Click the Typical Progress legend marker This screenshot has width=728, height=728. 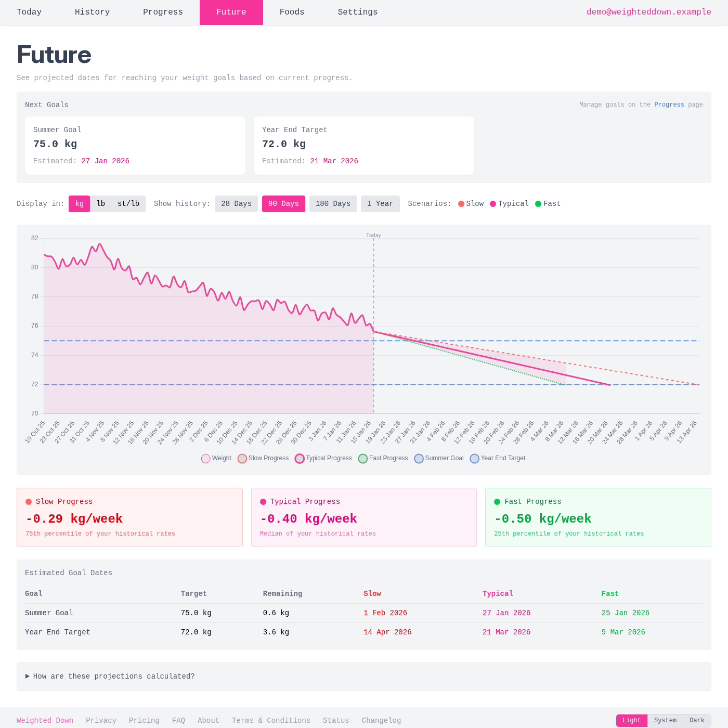300,458
